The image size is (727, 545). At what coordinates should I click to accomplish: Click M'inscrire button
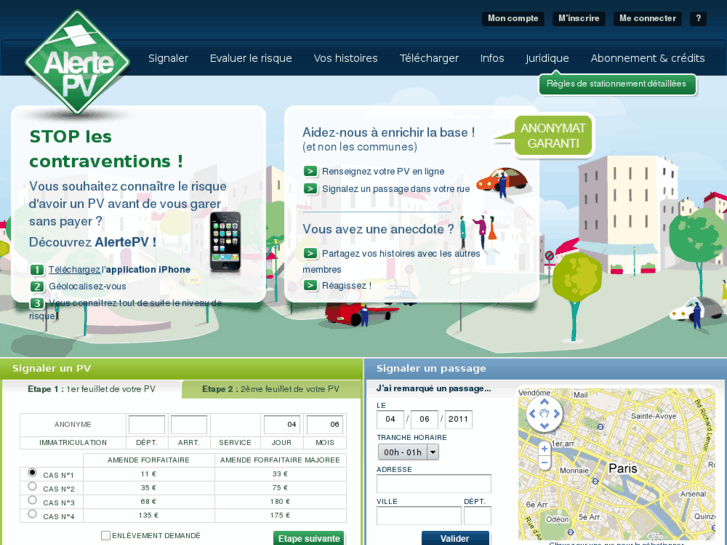tap(579, 19)
